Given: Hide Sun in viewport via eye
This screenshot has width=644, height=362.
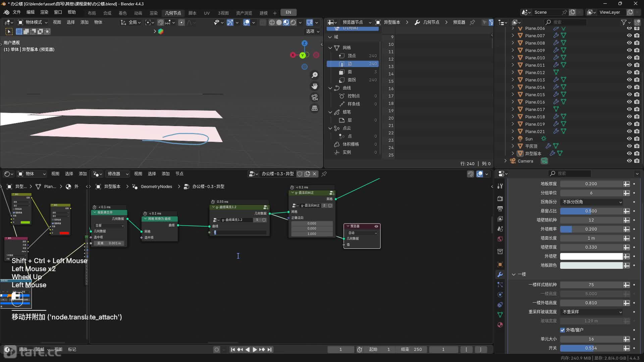Looking at the screenshot, I should (629, 139).
